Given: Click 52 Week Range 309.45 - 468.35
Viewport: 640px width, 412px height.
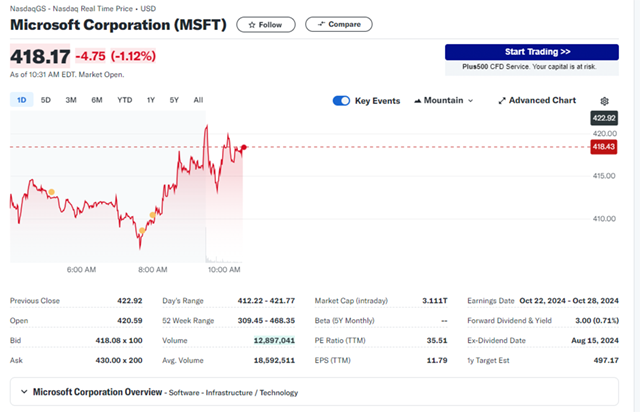Looking at the screenshot, I should click(266, 321).
